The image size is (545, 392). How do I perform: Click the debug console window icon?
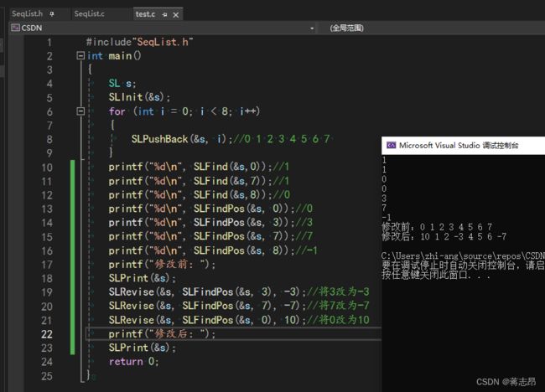[x=392, y=145]
